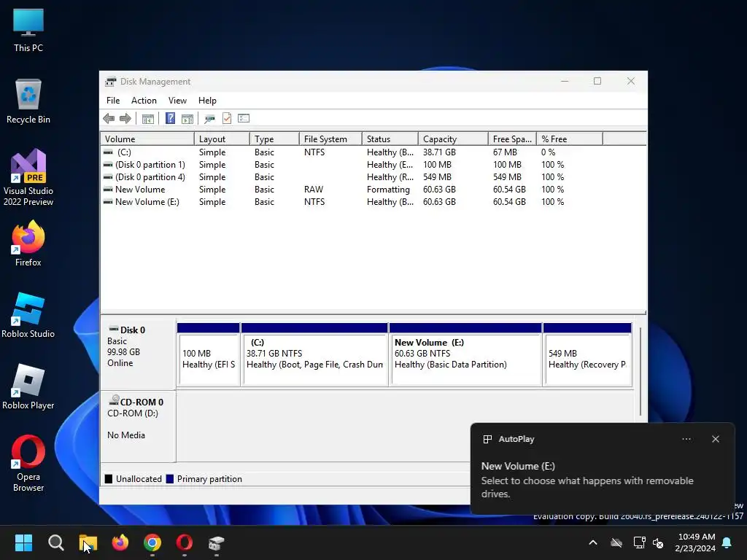The height and width of the screenshot is (560, 747).
Task: Click the muted volume tray icon
Action: pos(659,542)
